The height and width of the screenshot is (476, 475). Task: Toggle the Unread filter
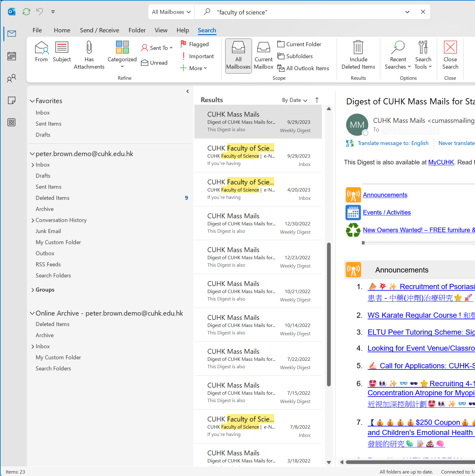tap(154, 63)
